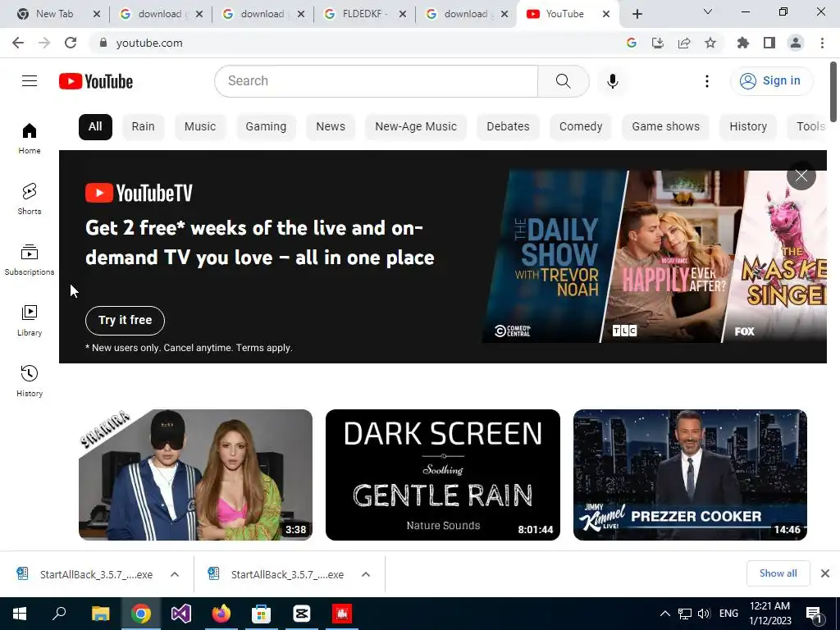The image size is (840, 630).
Task: Open Extensions puzzle icon
Action: click(742, 43)
